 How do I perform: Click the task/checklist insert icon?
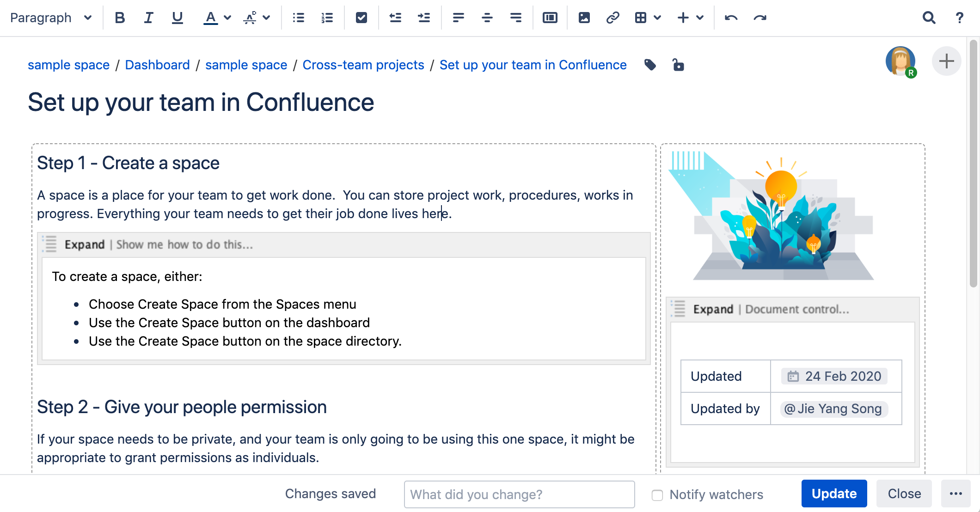pyautogui.click(x=361, y=18)
